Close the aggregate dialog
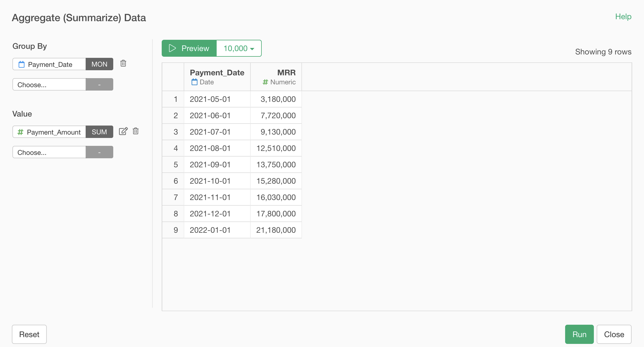 614,334
